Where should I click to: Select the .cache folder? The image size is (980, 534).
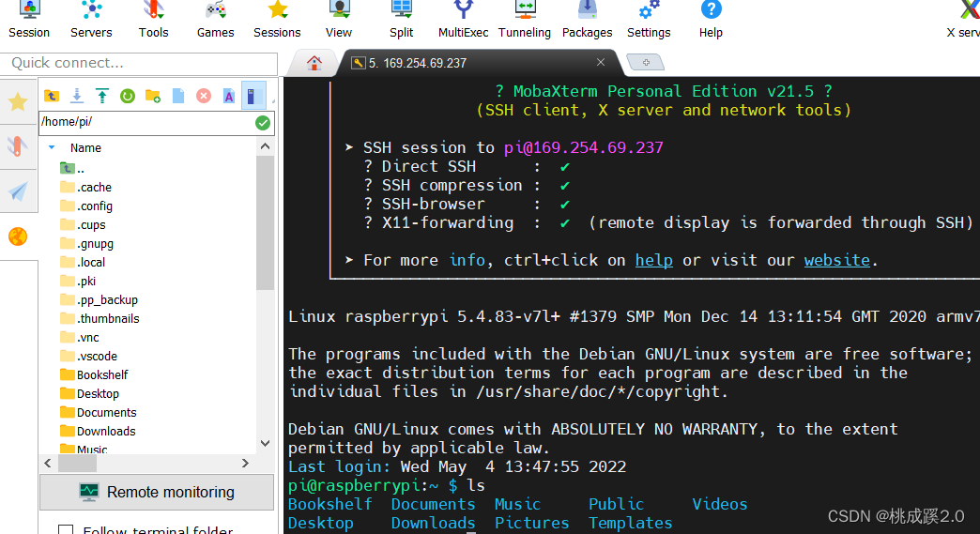[86, 188]
